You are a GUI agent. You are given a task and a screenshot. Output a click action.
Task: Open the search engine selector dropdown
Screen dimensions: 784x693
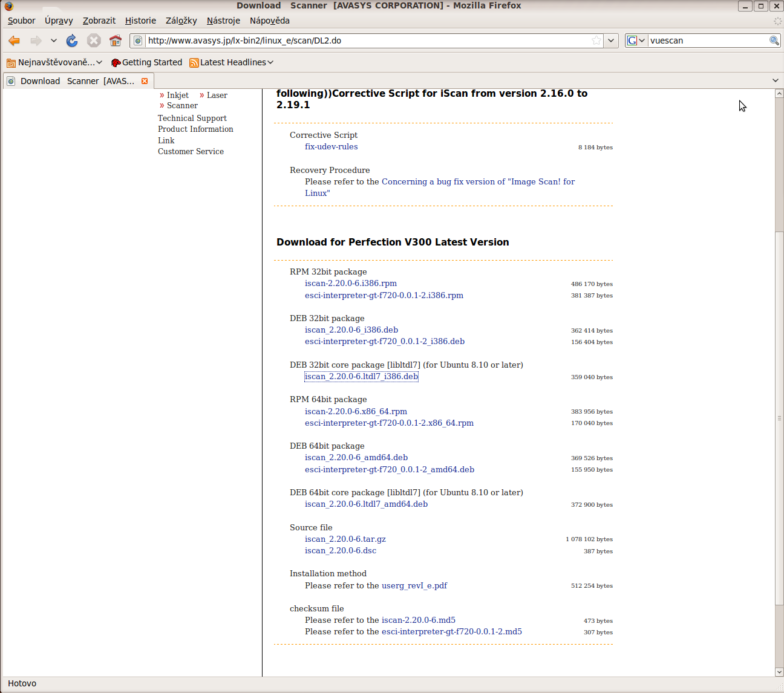pos(636,41)
